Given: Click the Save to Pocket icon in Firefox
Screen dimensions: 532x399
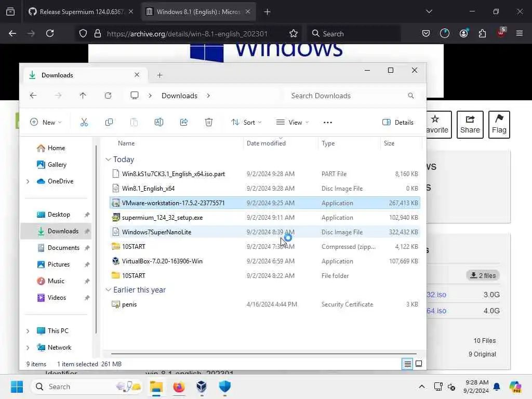Looking at the screenshot, I should pos(426,33).
